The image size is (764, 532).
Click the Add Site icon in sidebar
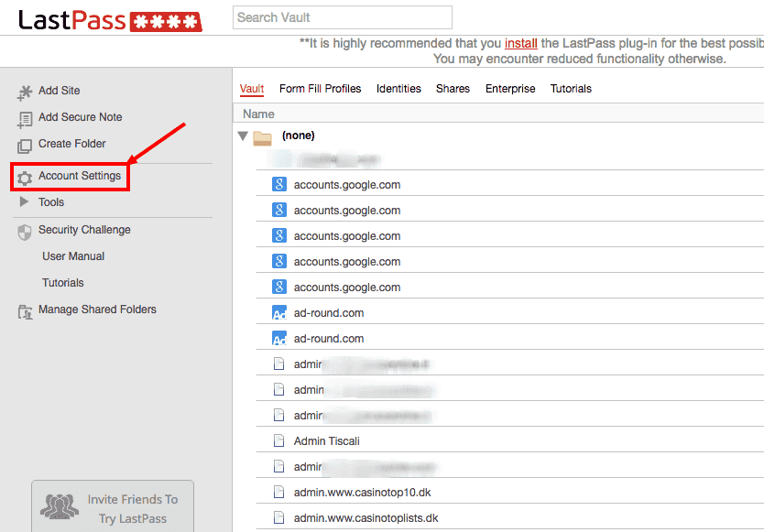25,92
